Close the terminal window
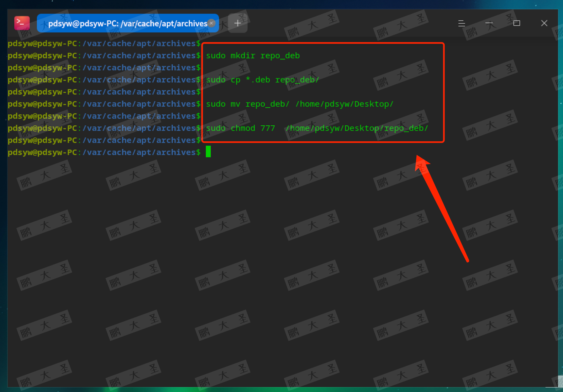 pos(544,23)
